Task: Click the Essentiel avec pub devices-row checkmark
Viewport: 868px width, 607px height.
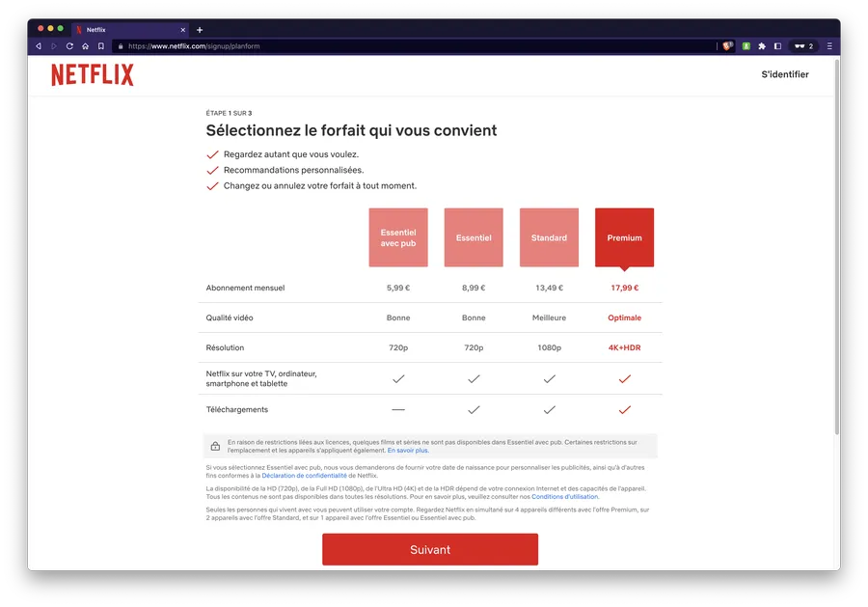Action: (x=398, y=379)
